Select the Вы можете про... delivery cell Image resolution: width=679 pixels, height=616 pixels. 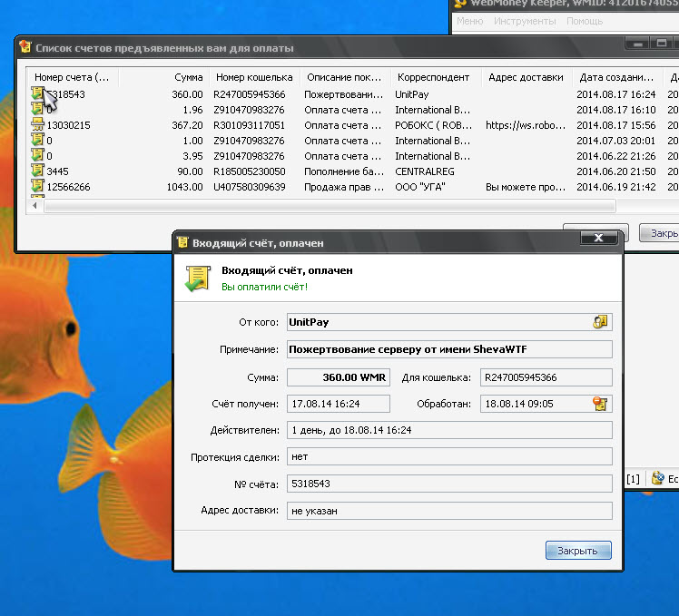526,187
